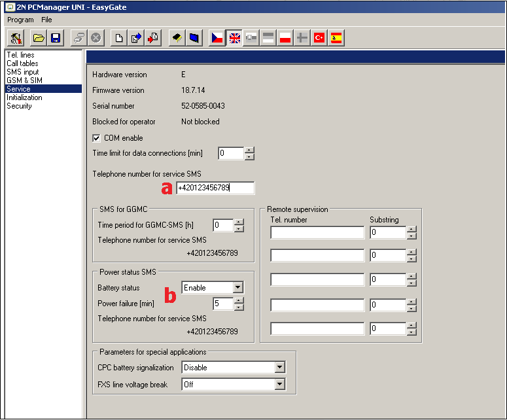This screenshot has height=420, width=507.
Task: Switch language with the Spanish flag
Action: pos(336,38)
